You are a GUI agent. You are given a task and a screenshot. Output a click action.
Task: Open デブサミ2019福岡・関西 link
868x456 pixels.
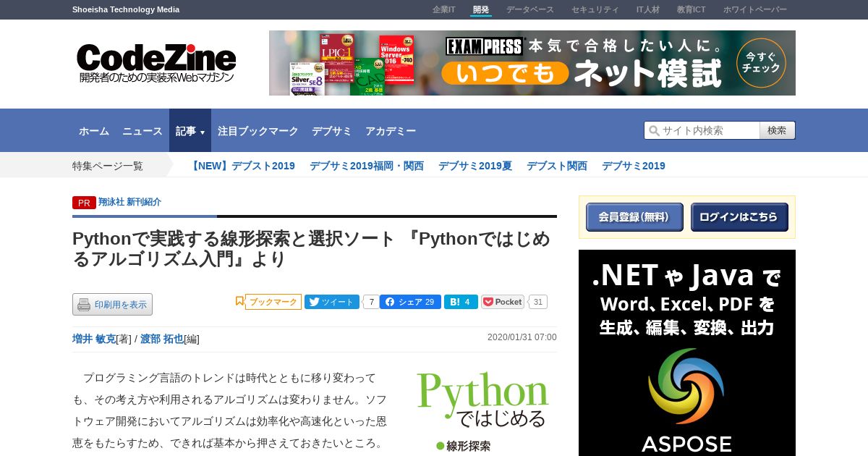tap(367, 166)
